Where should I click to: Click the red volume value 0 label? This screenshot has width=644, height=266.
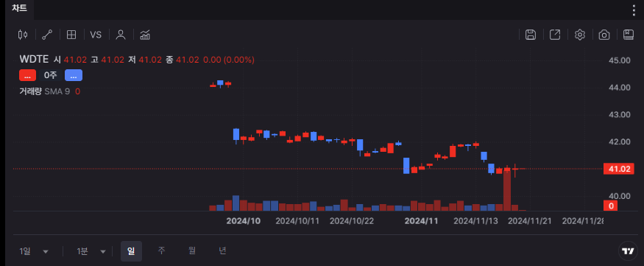[x=611, y=206]
